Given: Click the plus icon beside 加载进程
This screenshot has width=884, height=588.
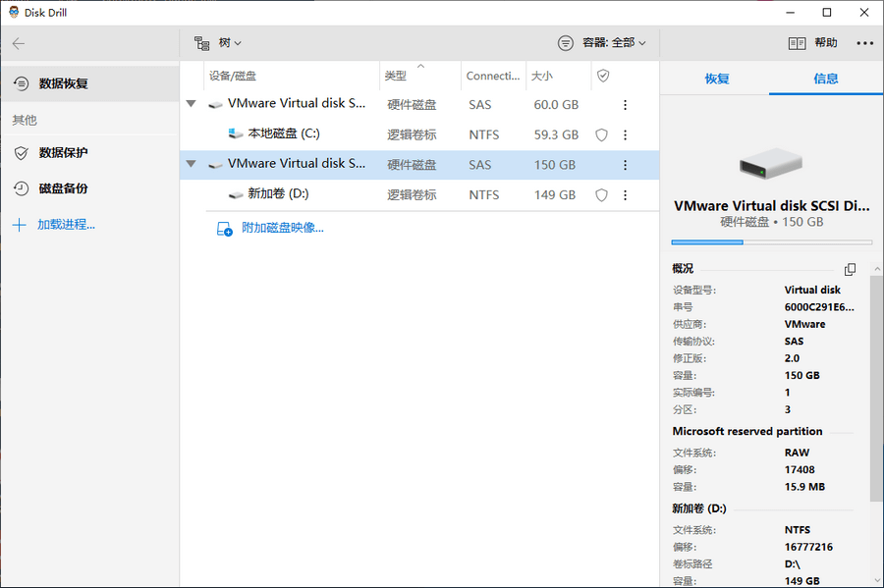Looking at the screenshot, I should point(20,226).
